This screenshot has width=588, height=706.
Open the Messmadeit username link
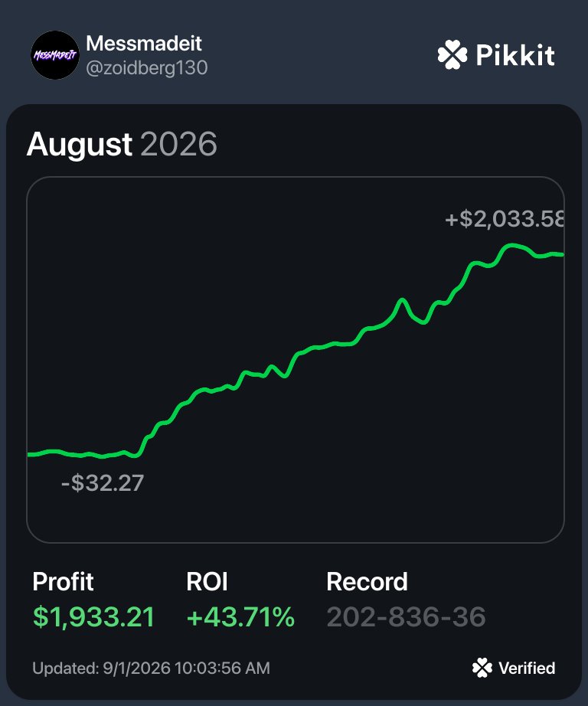click(x=144, y=44)
